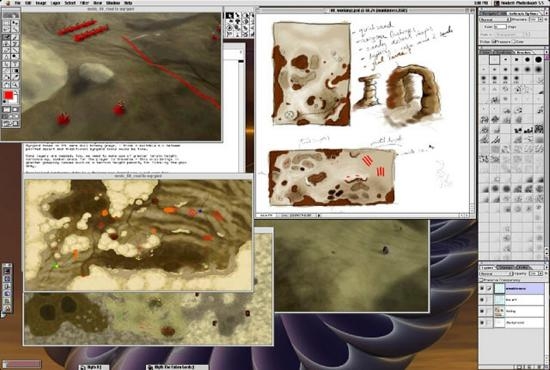Open the Layers Opacity slider arrow
Image resolution: width=550 pixels, height=370 pixels.
point(541,274)
